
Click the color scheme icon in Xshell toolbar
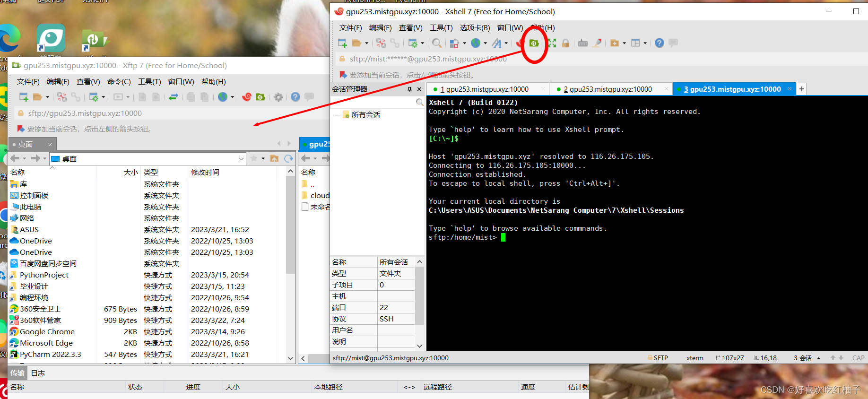coord(454,43)
